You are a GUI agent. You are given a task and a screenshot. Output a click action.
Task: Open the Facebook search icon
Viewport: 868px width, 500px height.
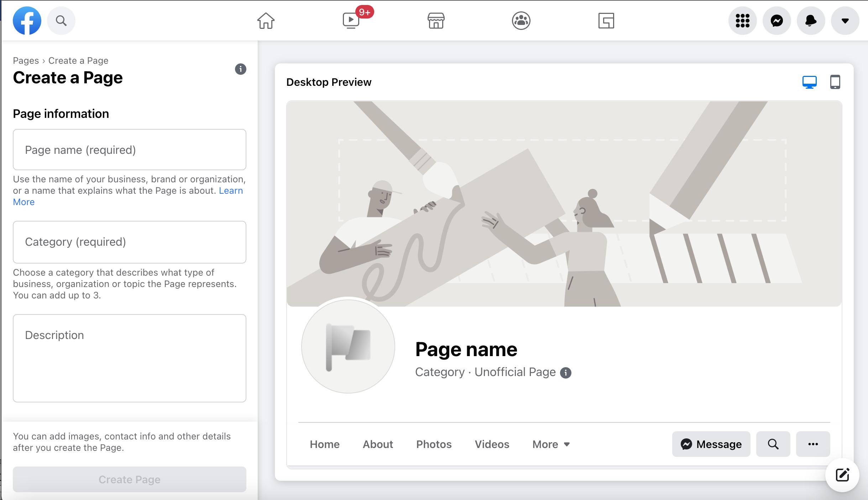point(61,21)
